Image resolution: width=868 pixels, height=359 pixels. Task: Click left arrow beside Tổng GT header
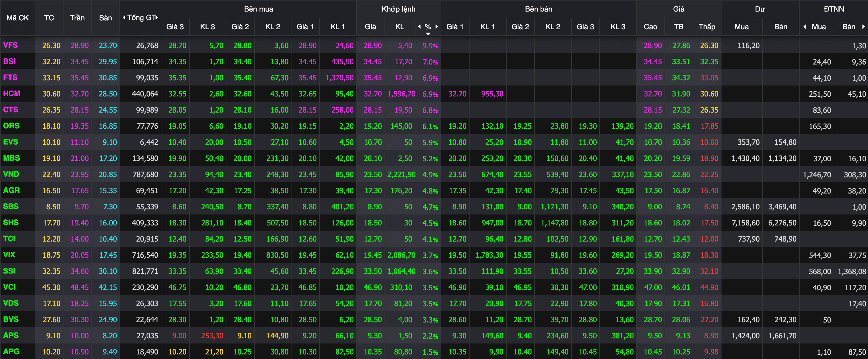point(124,18)
